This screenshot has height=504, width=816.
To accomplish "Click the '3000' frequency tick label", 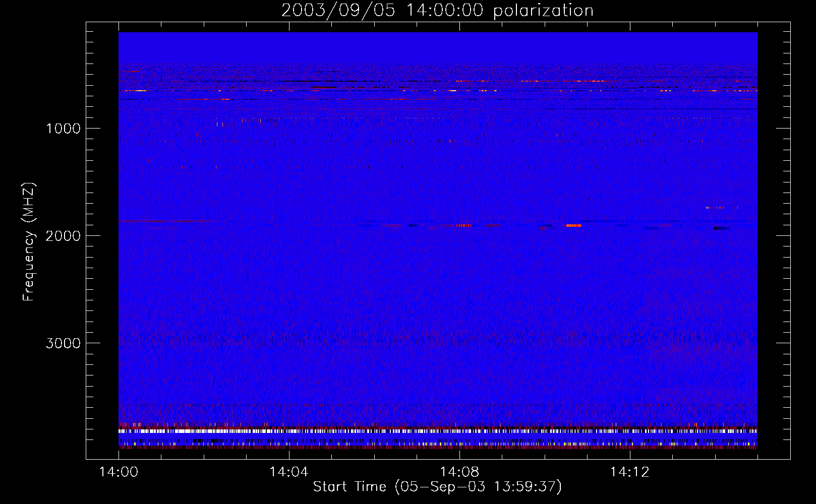I will click(x=63, y=343).
